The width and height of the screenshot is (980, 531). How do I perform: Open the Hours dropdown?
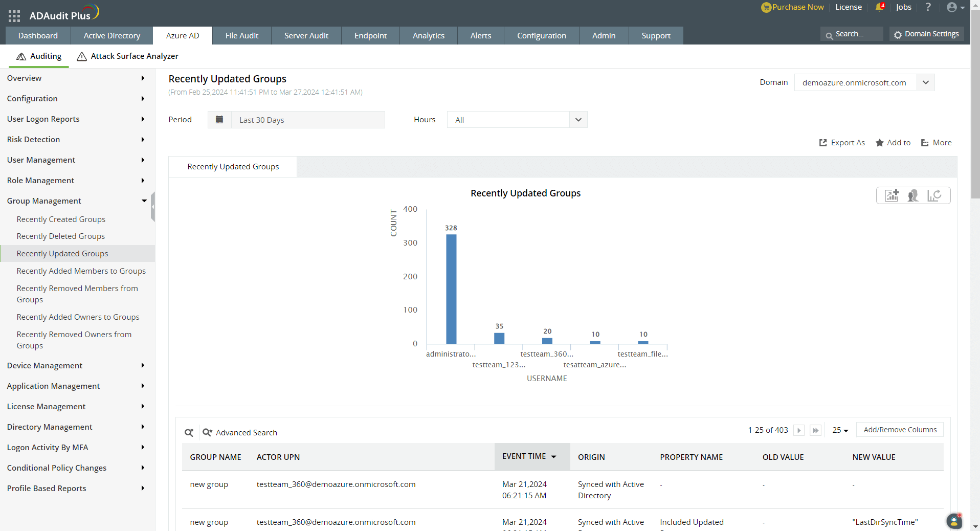click(578, 119)
